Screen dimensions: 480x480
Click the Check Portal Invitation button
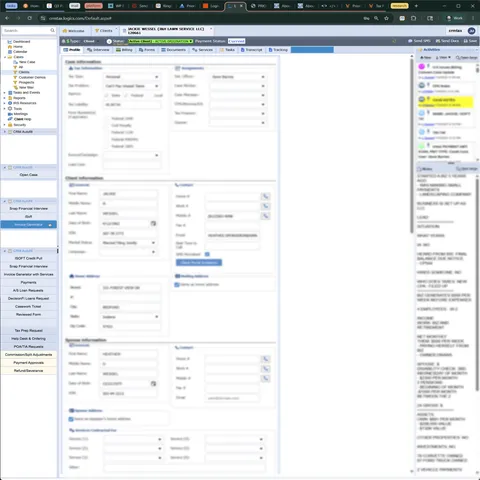pos(199,263)
